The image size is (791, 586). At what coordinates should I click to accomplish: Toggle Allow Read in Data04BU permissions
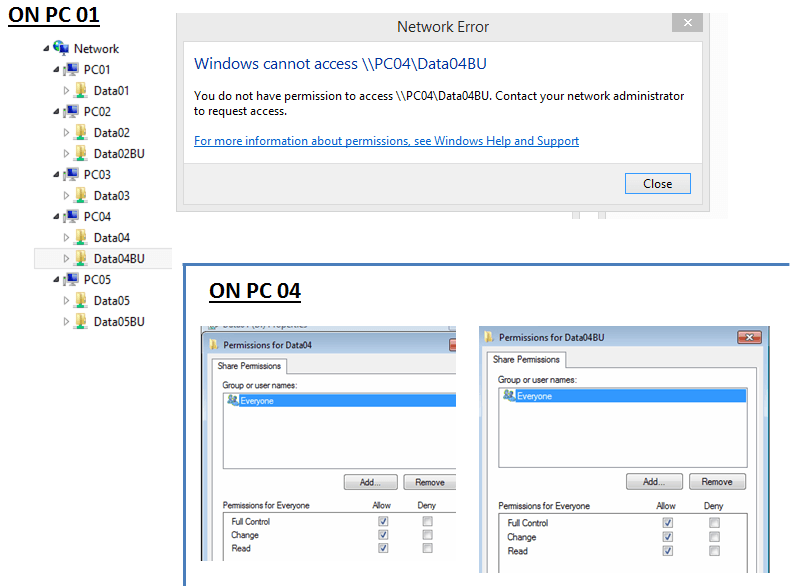[x=667, y=551]
